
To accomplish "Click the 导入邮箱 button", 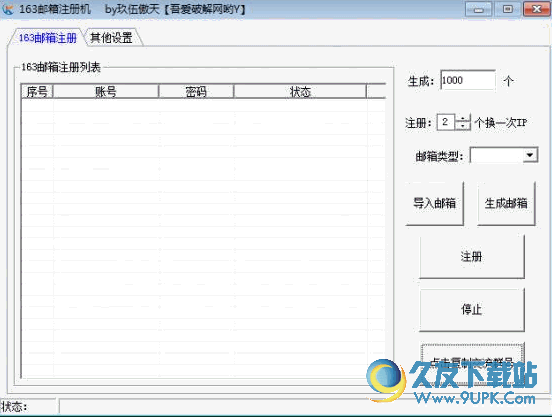I will click(434, 203).
